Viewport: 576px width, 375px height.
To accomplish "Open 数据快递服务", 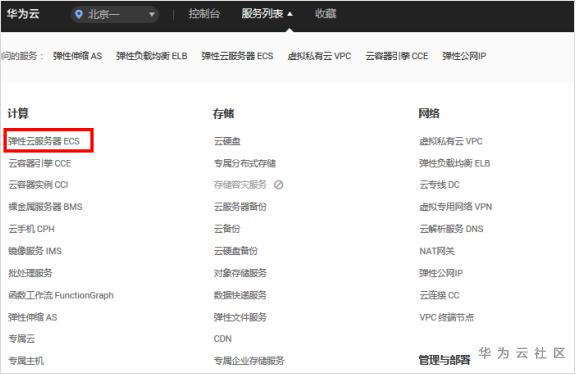I will click(240, 295).
